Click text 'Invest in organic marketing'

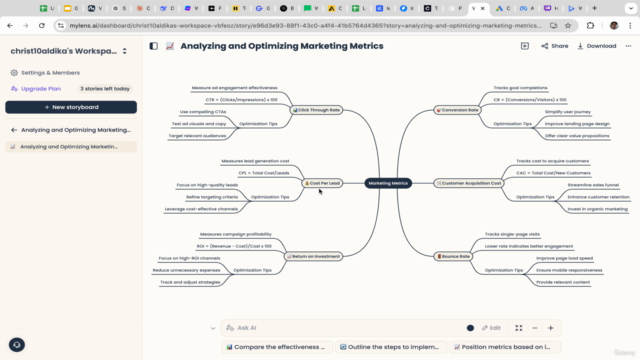pyautogui.click(x=598, y=209)
